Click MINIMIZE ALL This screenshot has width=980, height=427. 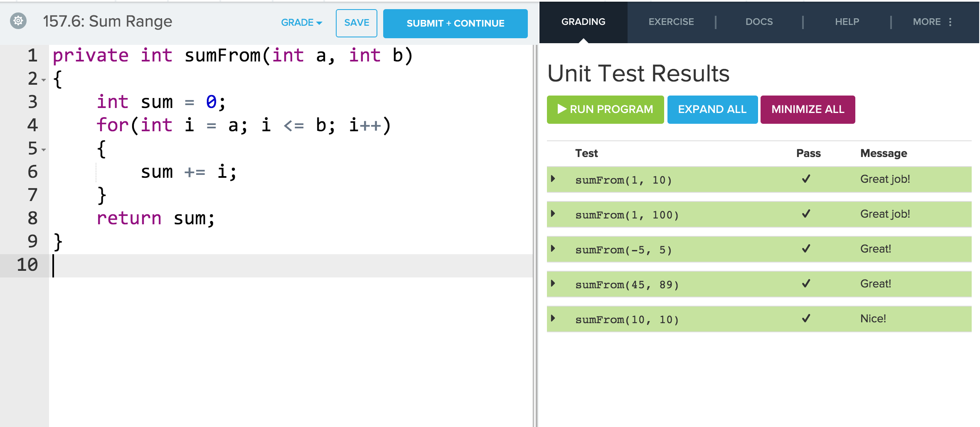(808, 110)
